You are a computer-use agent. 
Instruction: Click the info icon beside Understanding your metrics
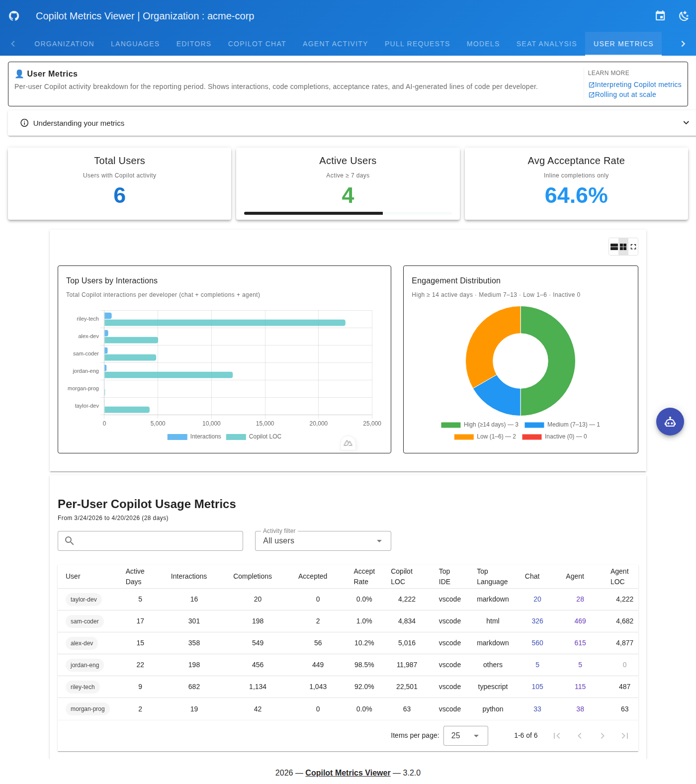click(x=24, y=123)
